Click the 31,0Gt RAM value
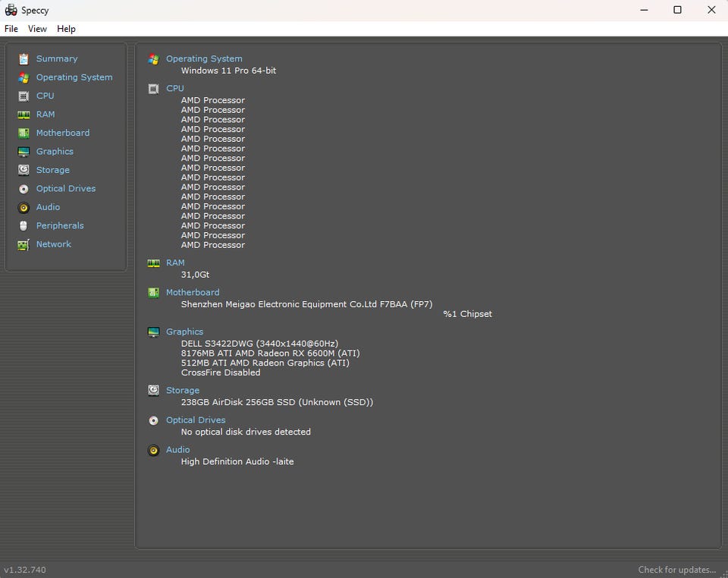Viewport: 728px width, 578px height. point(195,275)
